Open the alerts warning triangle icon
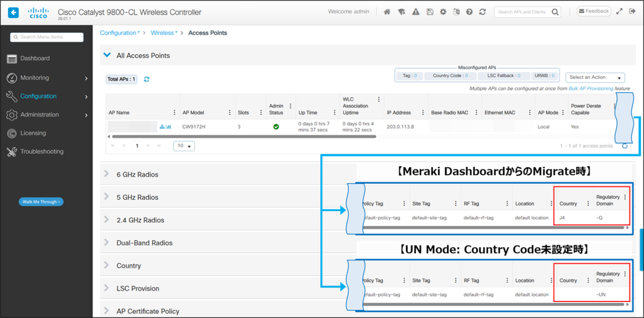The height and width of the screenshot is (318, 644). tap(415, 12)
